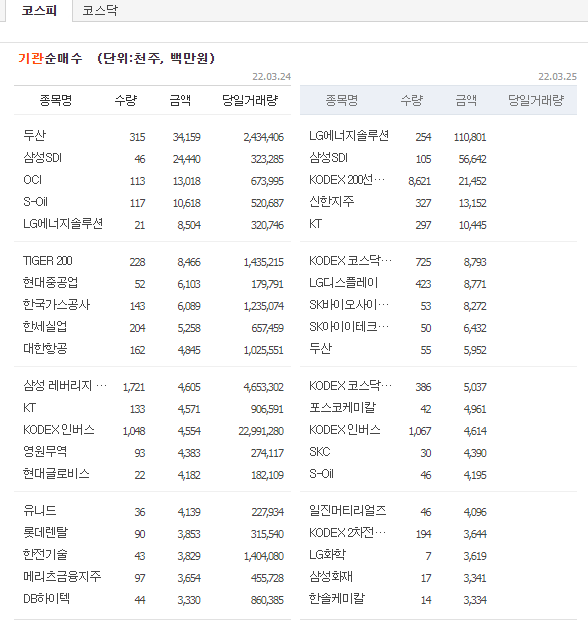Select trading volume value 2,434,406
The width and height of the screenshot is (588, 630).
click(x=263, y=137)
